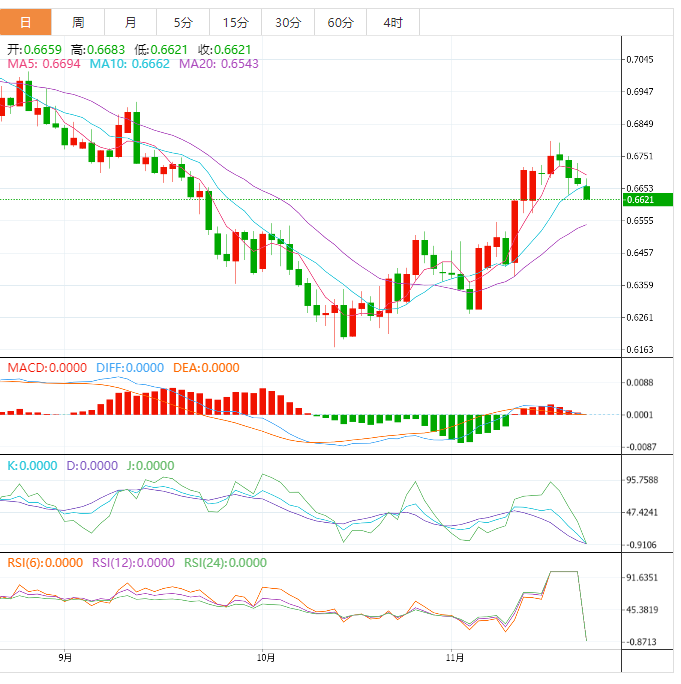681x684 pixels.
Task: Click the DEA:0.0000 label
Action: point(206,367)
